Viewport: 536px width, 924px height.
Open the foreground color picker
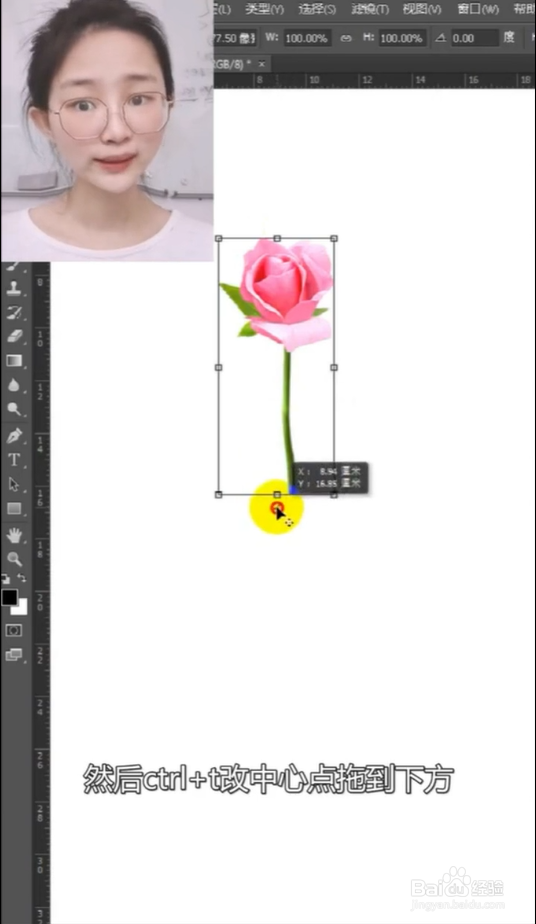click(x=9, y=597)
